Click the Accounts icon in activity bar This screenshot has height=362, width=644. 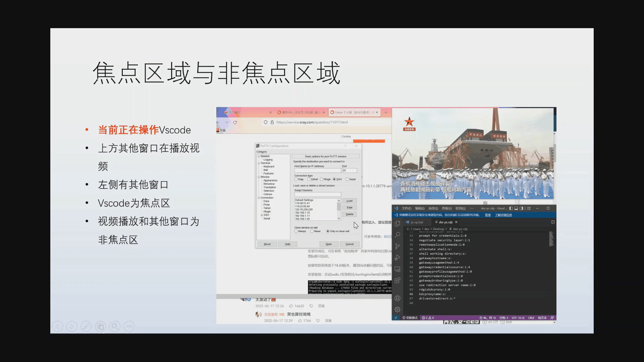pos(397,298)
